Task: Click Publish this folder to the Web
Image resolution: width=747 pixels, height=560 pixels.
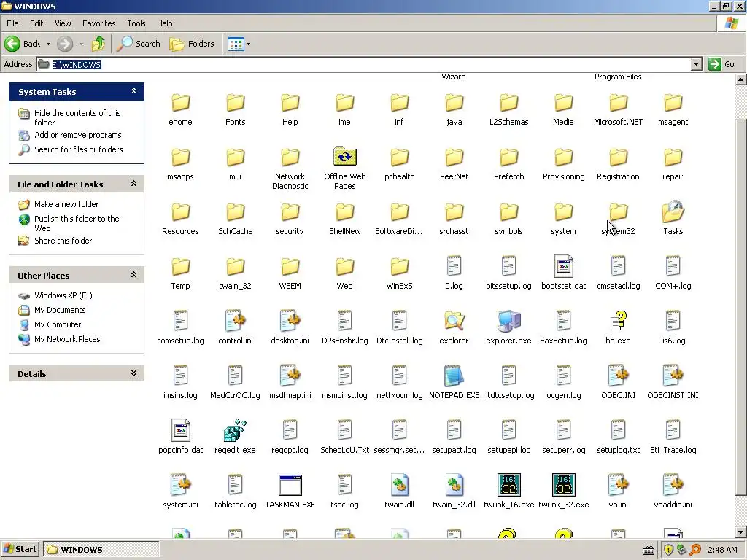Action: pos(76,223)
